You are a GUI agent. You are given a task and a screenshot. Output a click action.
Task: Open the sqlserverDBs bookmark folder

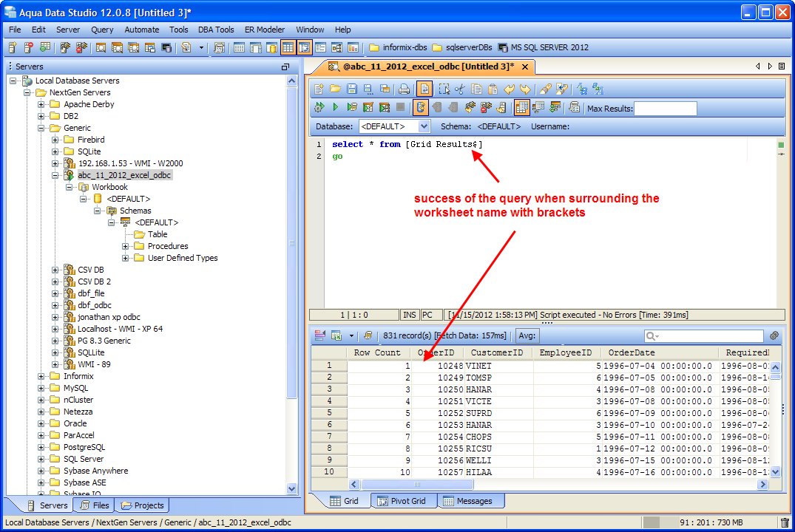[x=462, y=47]
